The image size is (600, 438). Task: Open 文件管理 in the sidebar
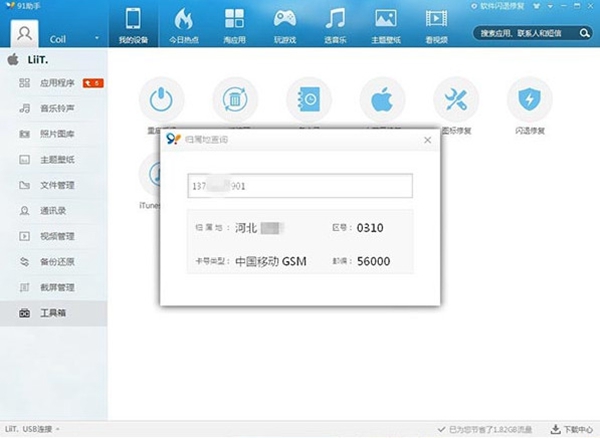coord(54,185)
